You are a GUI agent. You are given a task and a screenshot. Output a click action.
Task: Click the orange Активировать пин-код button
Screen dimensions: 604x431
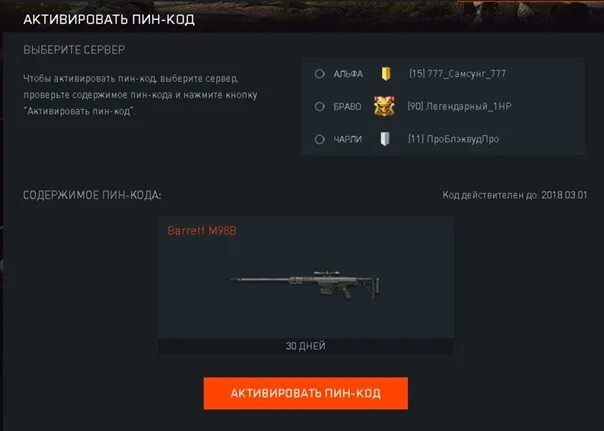pos(305,393)
